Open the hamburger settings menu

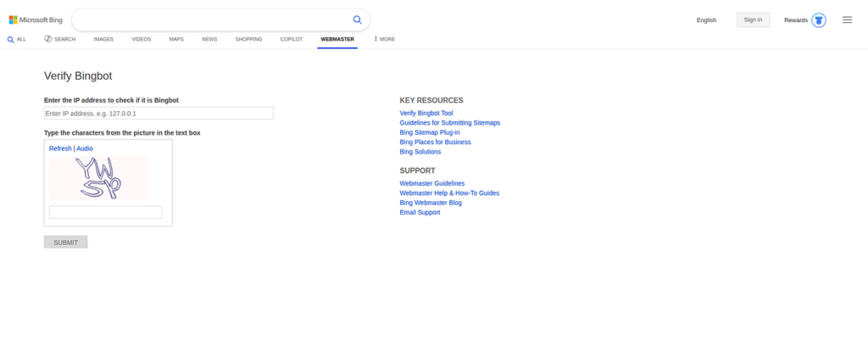point(847,20)
